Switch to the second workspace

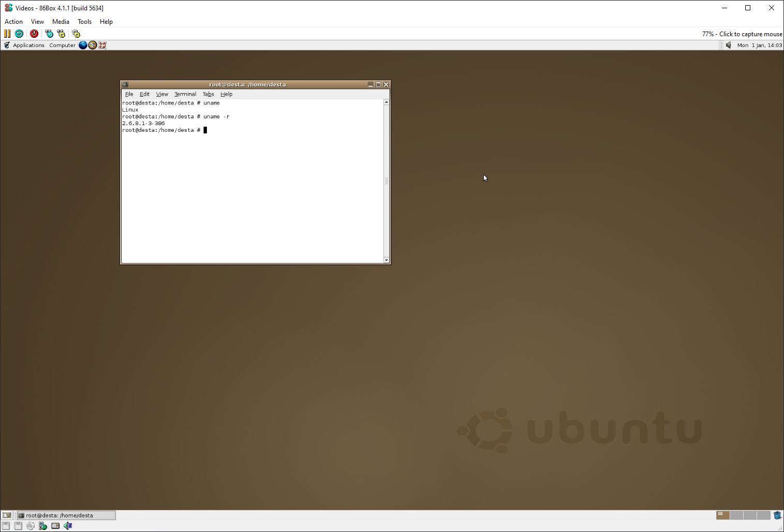(736, 515)
